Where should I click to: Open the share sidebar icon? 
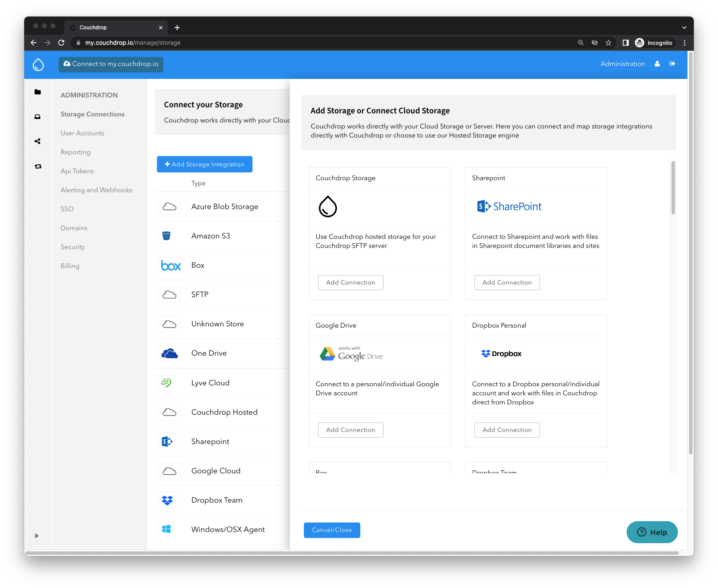[x=37, y=141]
